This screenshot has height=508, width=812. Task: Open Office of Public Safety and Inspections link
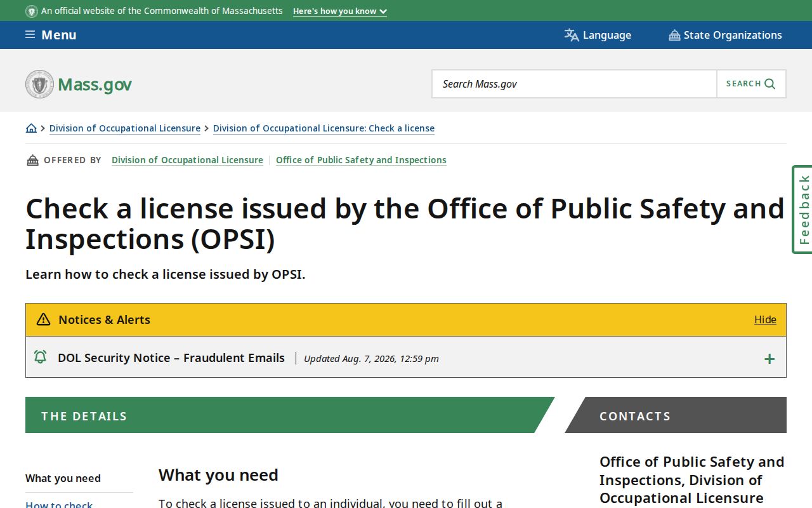click(361, 160)
